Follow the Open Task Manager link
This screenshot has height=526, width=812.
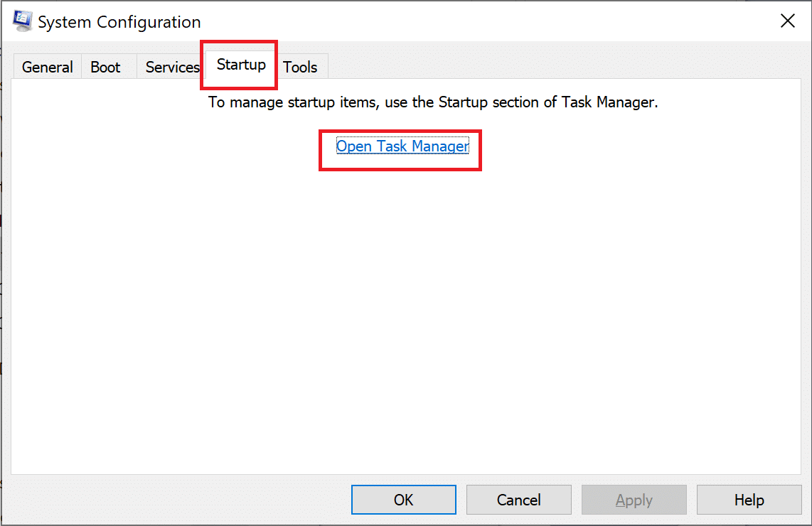[x=402, y=146]
